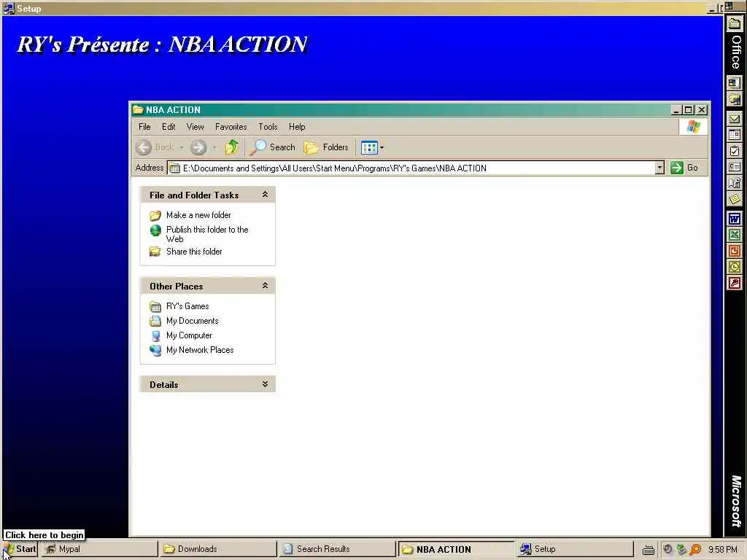Collapse the File and Folder Tasks panel

(265, 194)
